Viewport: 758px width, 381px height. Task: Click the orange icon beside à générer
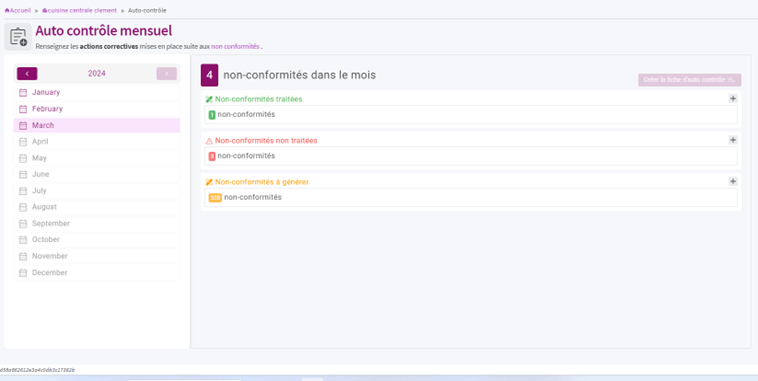209,182
